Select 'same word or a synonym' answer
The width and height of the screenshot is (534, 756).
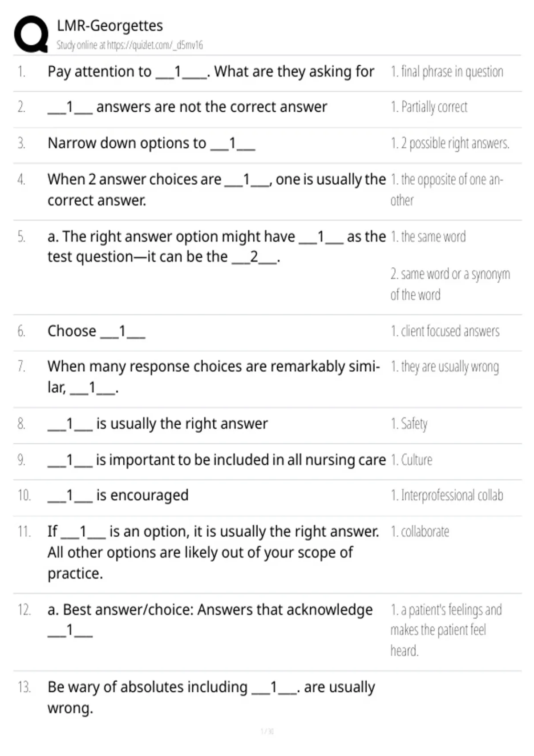(x=450, y=284)
